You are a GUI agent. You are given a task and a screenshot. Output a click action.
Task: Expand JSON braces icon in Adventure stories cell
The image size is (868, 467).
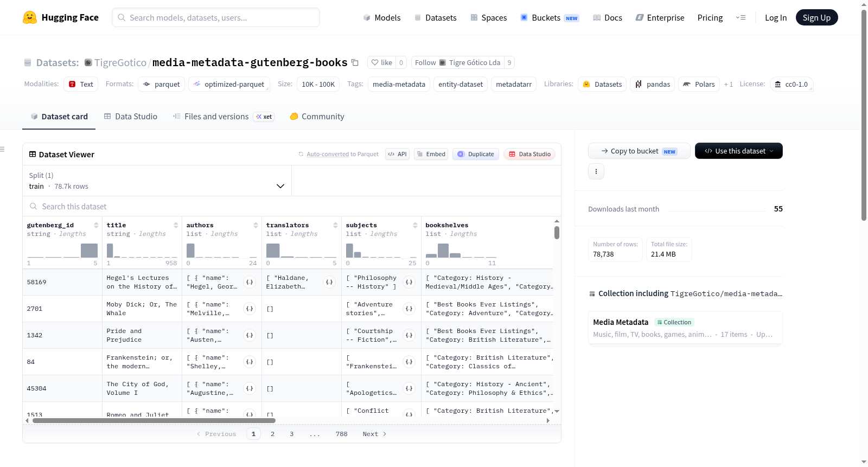pos(409,309)
